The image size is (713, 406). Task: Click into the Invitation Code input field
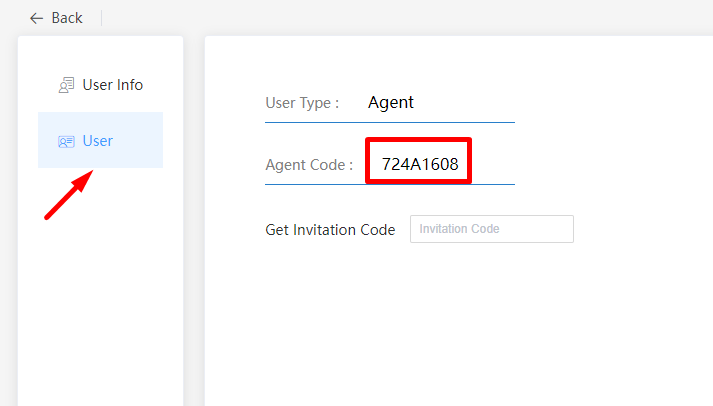click(x=491, y=229)
